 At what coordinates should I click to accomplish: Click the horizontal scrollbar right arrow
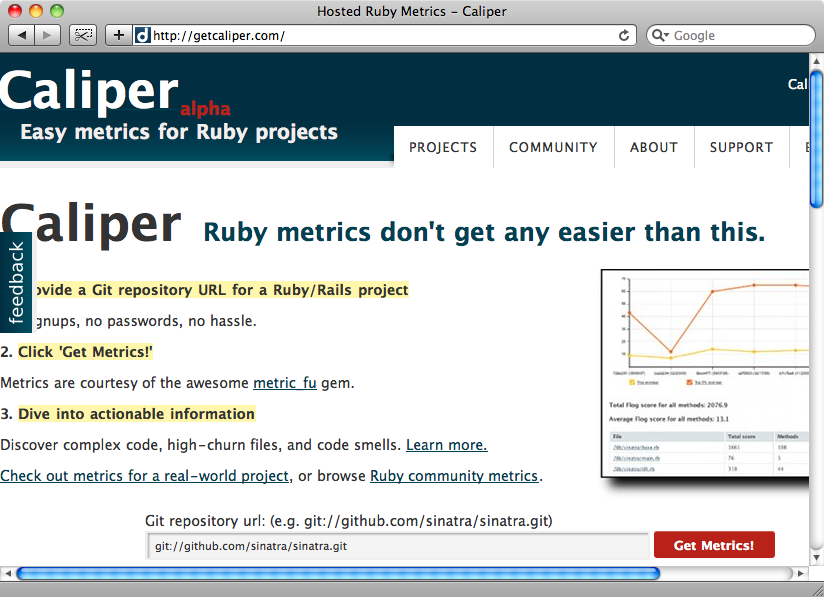click(800, 573)
